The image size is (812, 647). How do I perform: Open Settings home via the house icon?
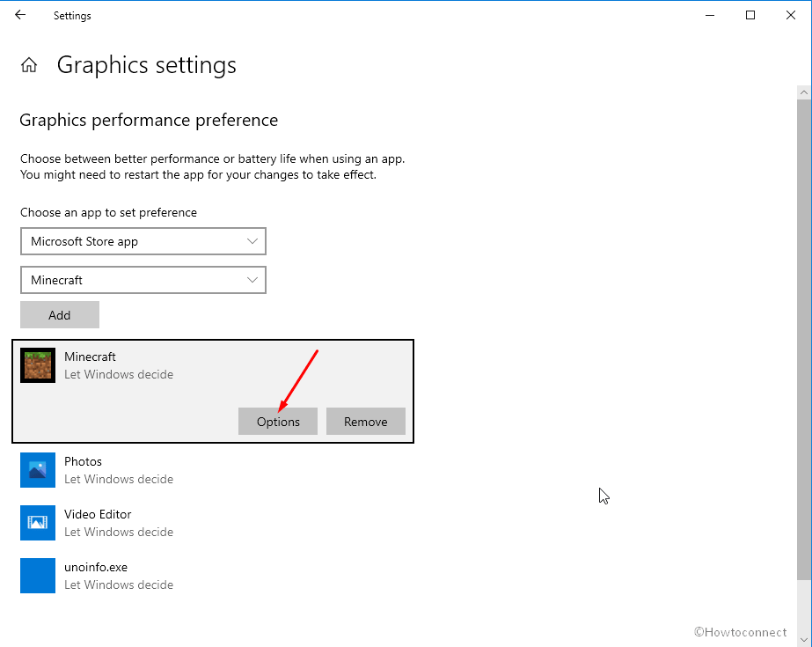tap(29, 65)
